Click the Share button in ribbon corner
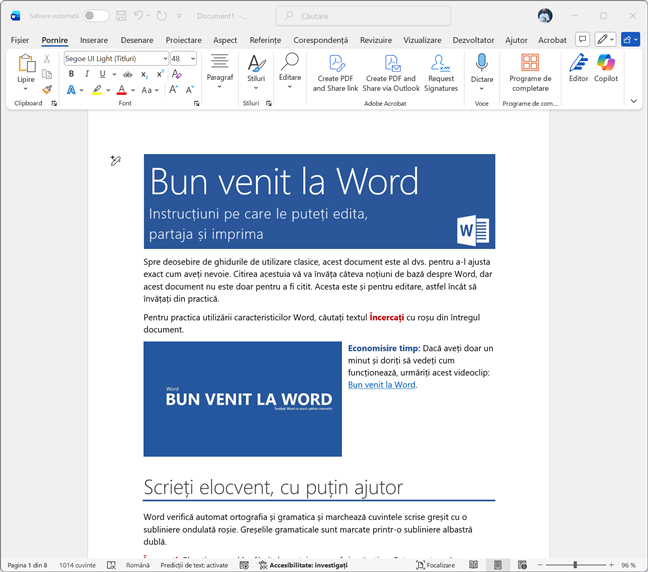This screenshot has width=648, height=572. click(x=630, y=40)
